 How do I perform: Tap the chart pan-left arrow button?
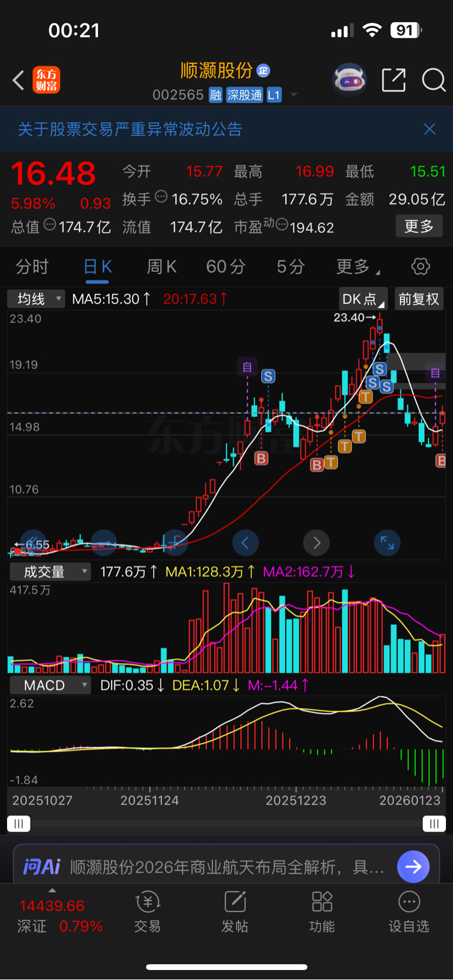(x=245, y=543)
